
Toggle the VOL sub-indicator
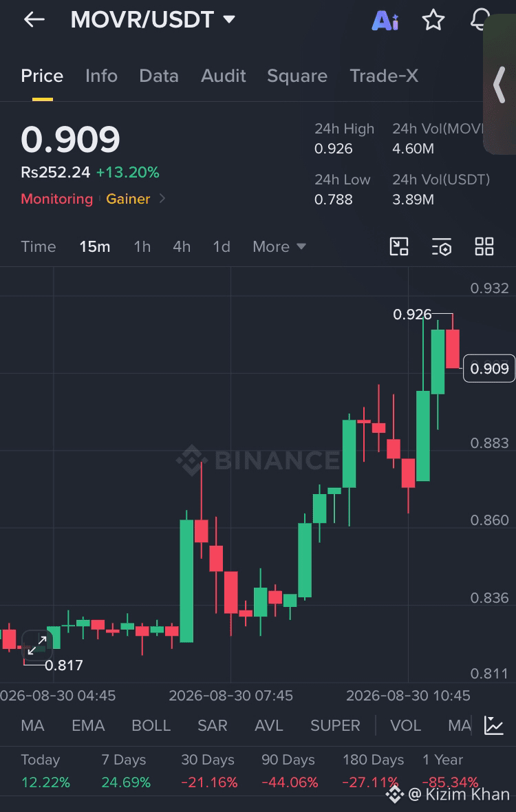[406, 725]
